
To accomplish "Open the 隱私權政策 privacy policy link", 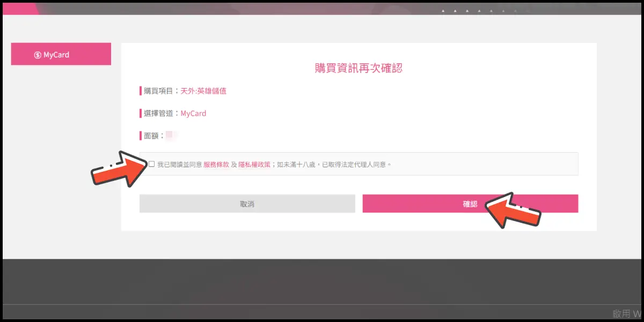I will tap(254, 165).
